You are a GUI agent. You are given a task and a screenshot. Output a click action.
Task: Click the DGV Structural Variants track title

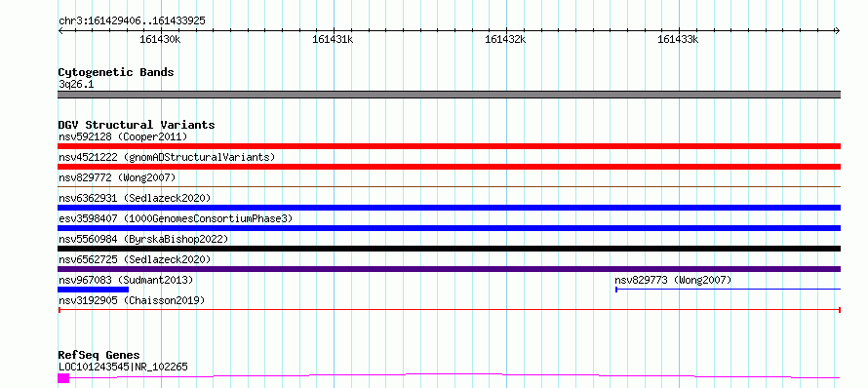coord(137,125)
